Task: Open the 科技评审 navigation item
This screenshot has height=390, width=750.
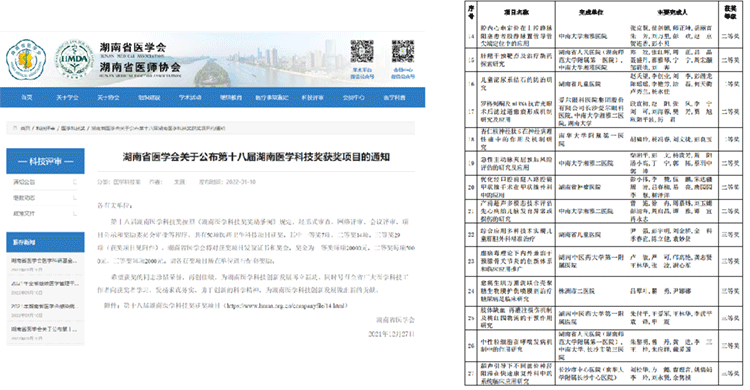Action: [x=312, y=98]
